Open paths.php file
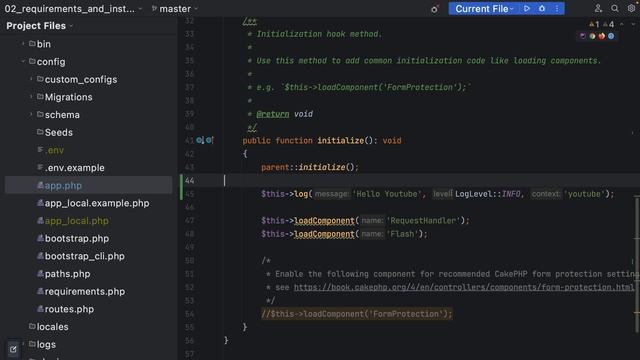640x360 pixels. pyautogui.click(x=67, y=274)
